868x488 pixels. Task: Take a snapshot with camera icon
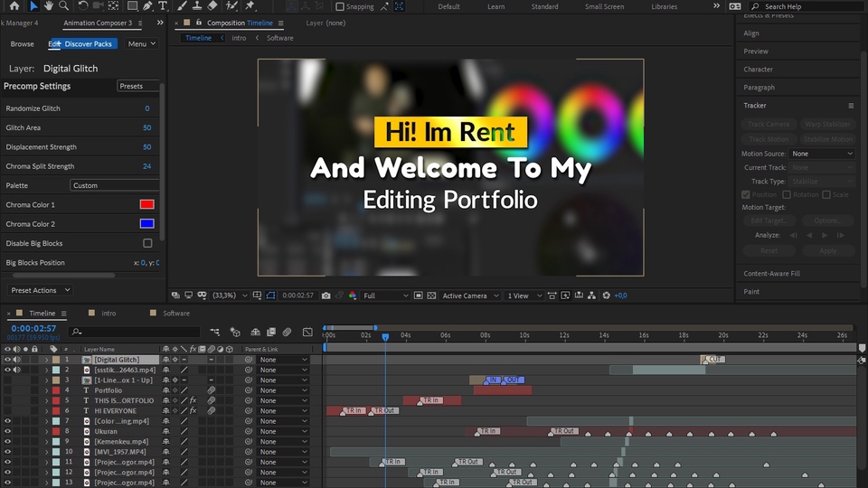pos(326,296)
